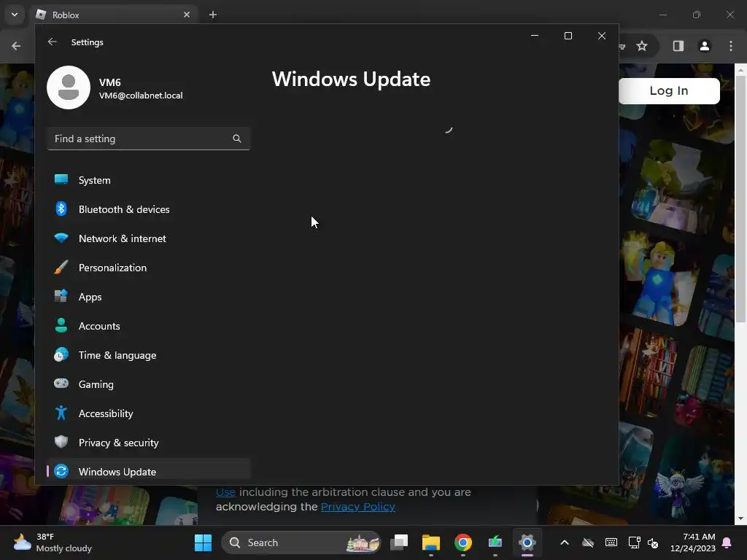Click the Wi-Fi network icon in sidebar
Viewport: 747px width, 560px height.
(x=61, y=238)
